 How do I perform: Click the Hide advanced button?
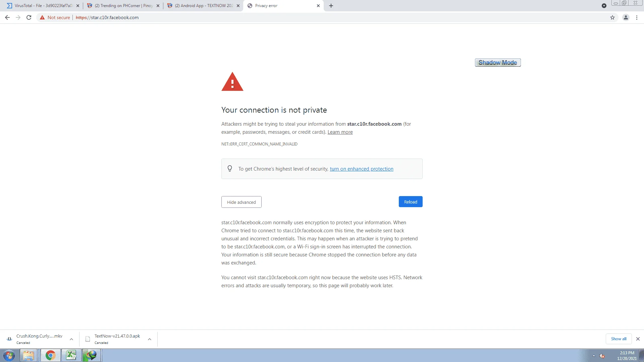(x=241, y=202)
